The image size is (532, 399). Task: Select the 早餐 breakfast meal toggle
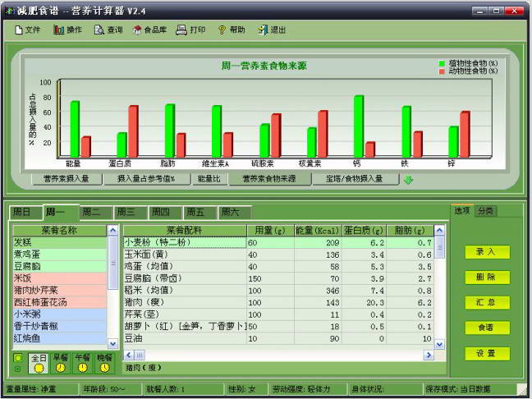click(x=60, y=363)
